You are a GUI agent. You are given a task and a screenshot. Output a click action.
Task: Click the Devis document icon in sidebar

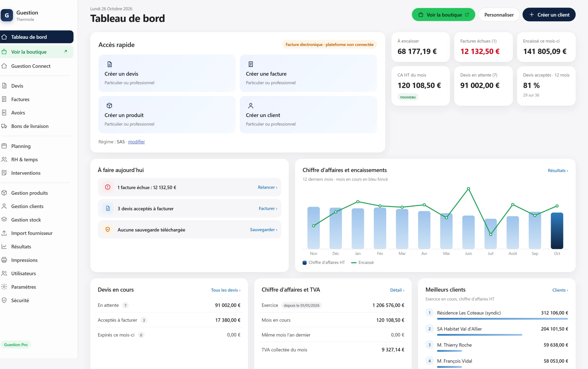point(4,86)
